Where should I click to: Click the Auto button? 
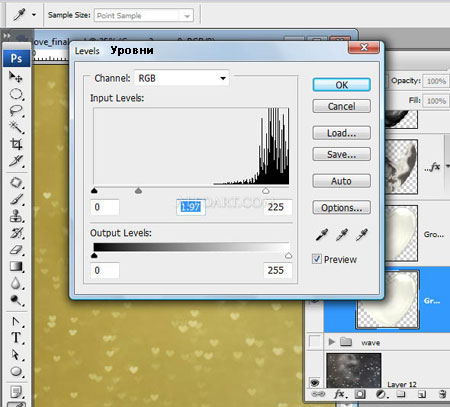pos(341,181)
